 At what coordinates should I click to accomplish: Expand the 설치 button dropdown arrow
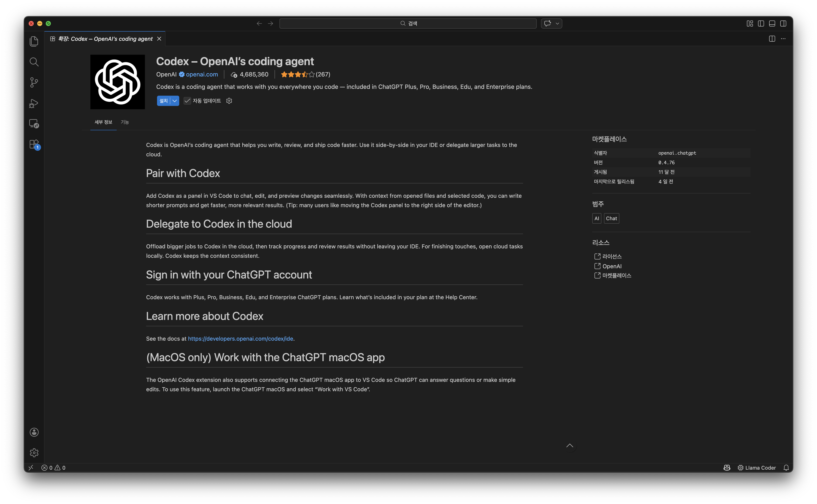174,101
